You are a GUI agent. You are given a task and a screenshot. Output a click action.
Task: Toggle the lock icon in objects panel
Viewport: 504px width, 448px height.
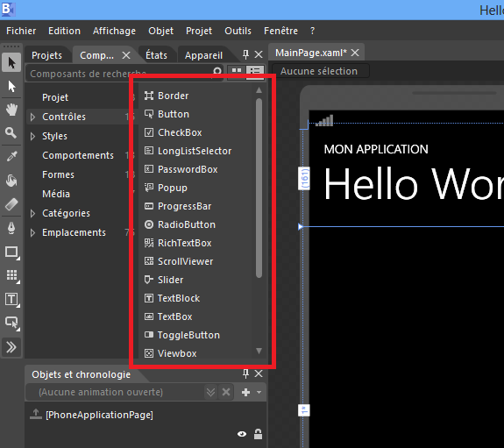pos(258,434)
